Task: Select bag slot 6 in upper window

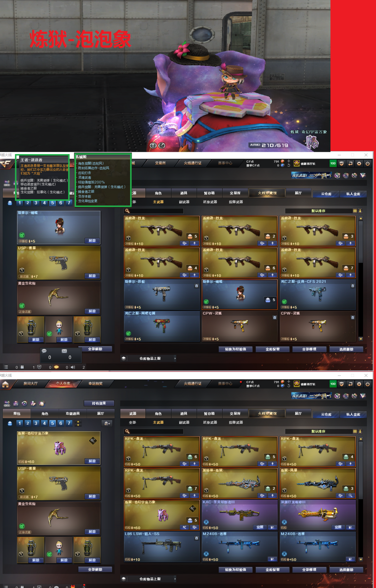Action: (x=61, y=203)
